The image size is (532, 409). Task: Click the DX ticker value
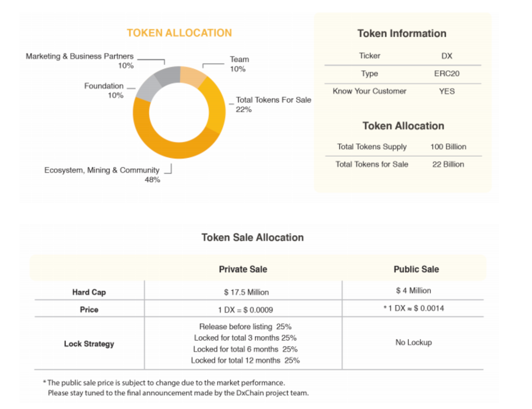point(447,56)
